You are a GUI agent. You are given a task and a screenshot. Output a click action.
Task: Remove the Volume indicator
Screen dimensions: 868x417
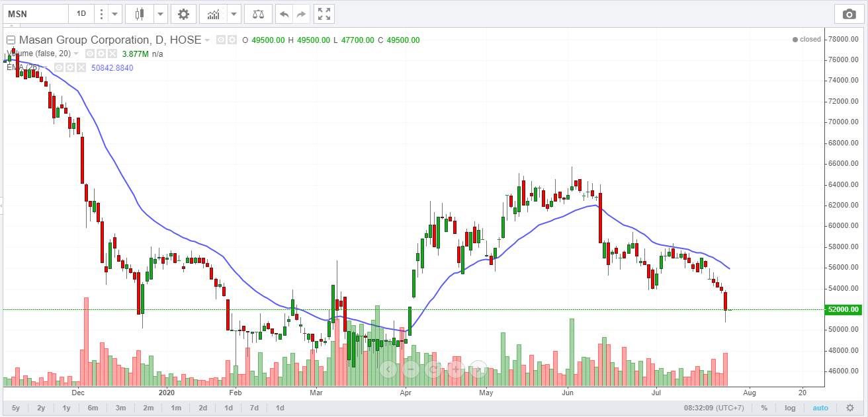[112, 54]
